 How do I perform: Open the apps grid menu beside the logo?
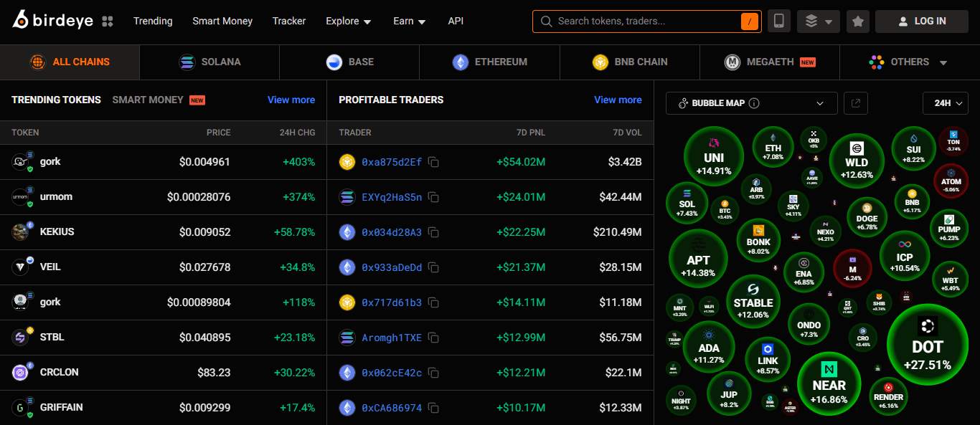108,22
